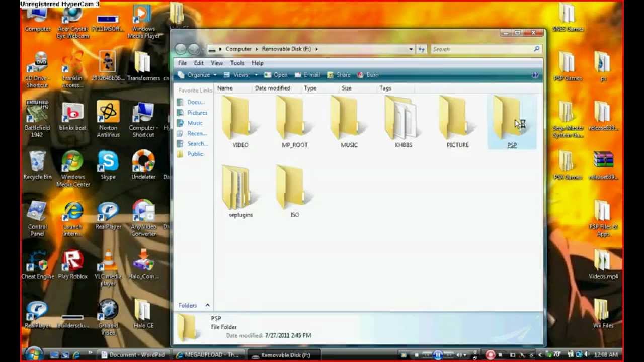Open the Edit menu
Viewport: 644px width, 362px height.
(199, 63)
